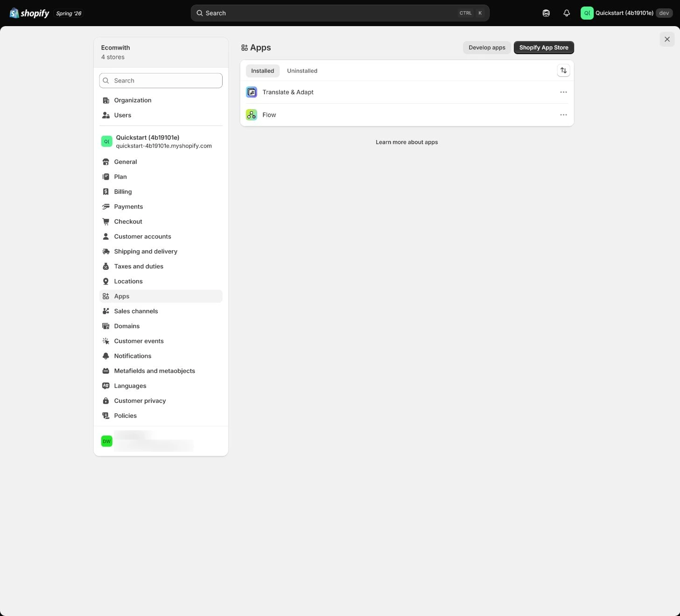Click the Domains icon in sidebar
This screenshot has height=616, width=680.
106,326
